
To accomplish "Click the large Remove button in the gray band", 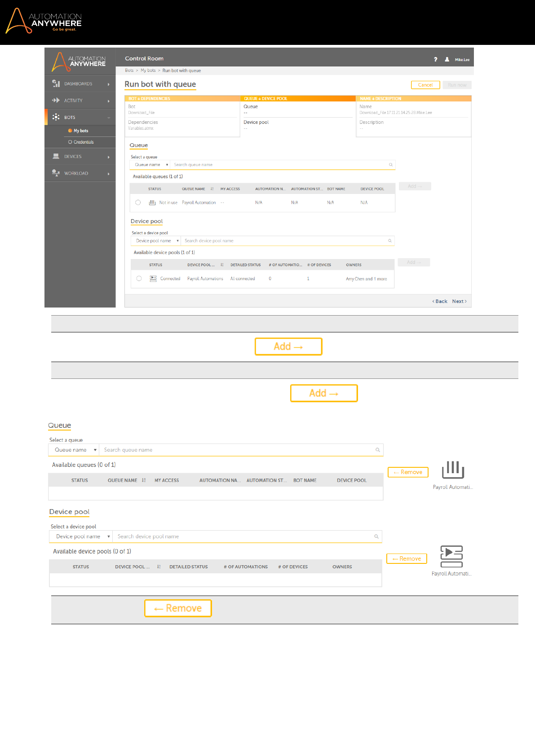I will (x=178, y=608).
